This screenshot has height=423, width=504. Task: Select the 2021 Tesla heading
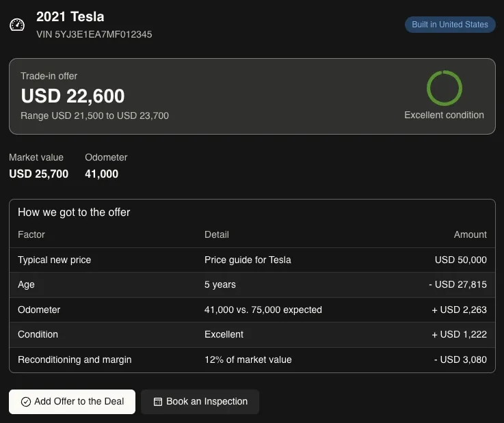70,16
